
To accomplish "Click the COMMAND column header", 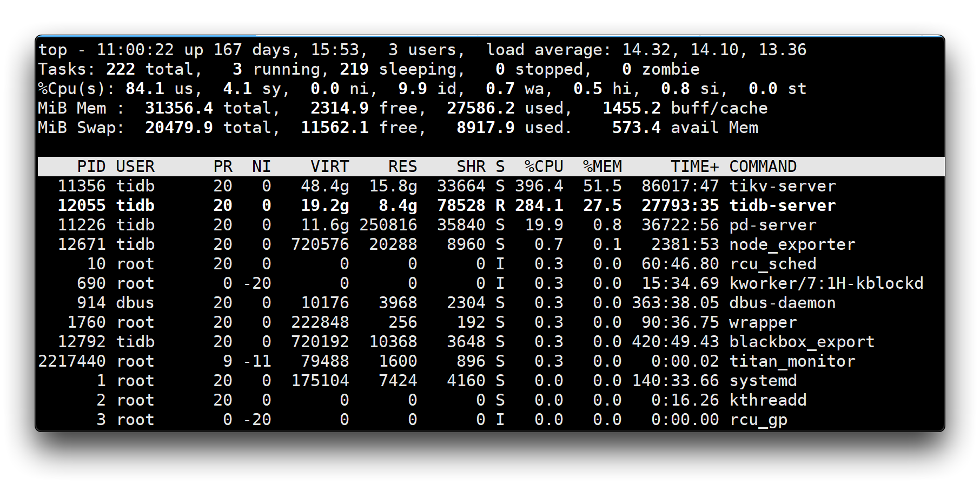I will tap(763, 167).
